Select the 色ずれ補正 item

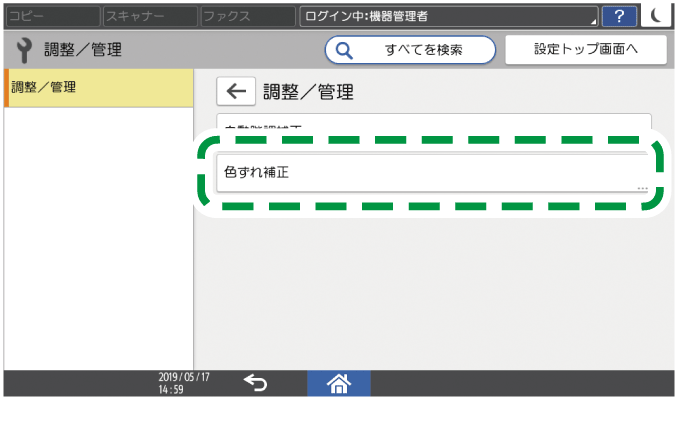click(433, 173)
